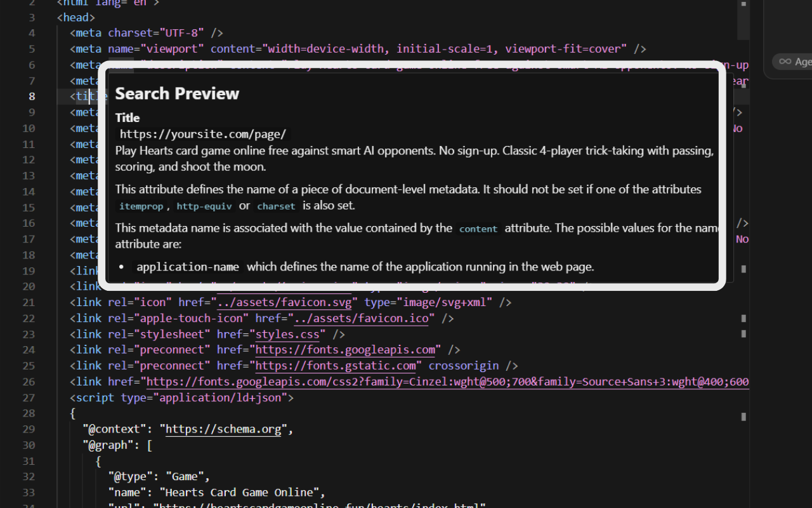Open the Agent mode selector
812x508 pixels.
click(793, 62)
